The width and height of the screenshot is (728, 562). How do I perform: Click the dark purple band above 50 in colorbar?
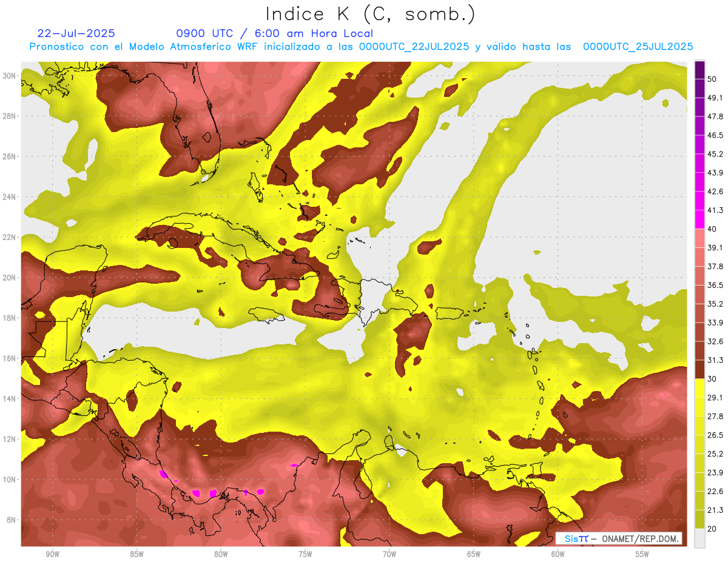click(x=699, y=70)
